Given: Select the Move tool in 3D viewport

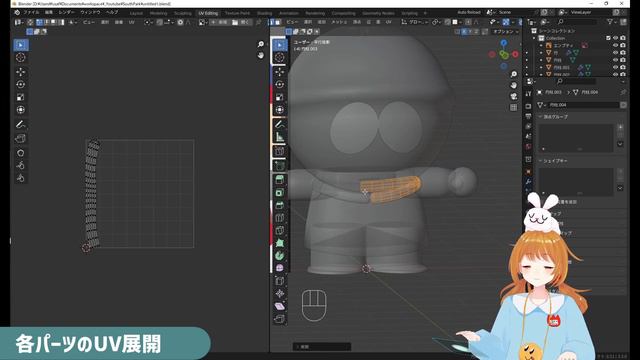Looking at the screenshot, I should 280,72.
